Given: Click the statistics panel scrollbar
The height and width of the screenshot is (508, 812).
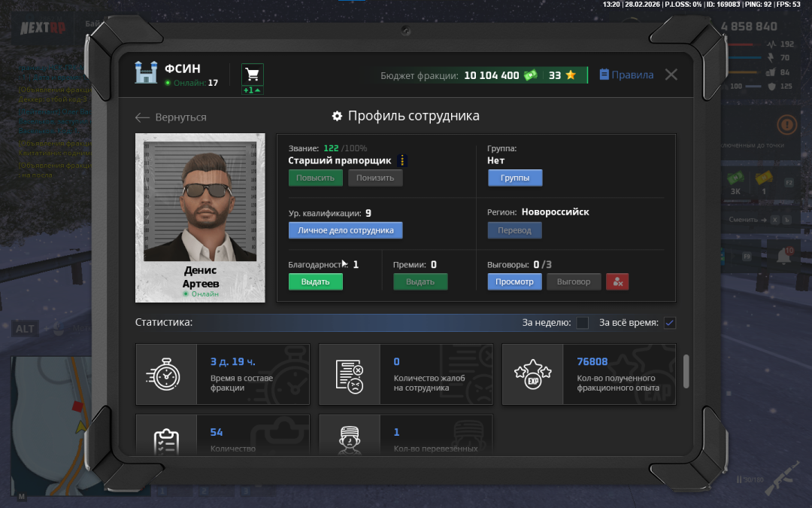Looking at the screenshot, I should (x=686, y=370).
